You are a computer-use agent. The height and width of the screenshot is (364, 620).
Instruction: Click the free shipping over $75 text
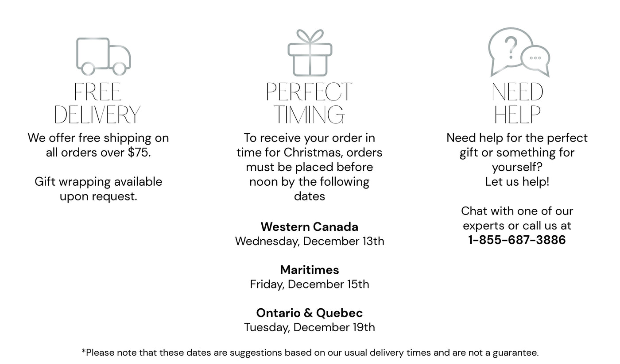[x=98, y=145]
